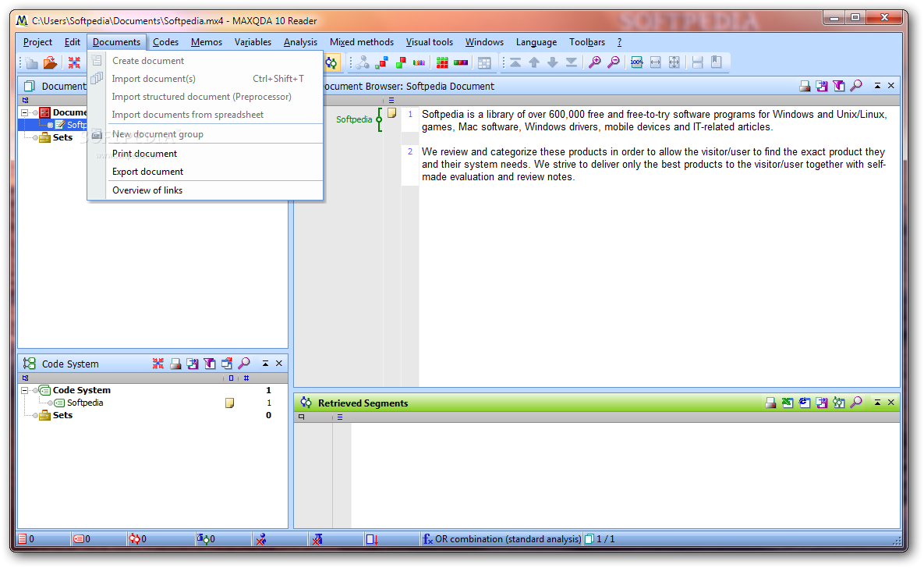Click paragraph number 2 in document

[x=410, y=151]
